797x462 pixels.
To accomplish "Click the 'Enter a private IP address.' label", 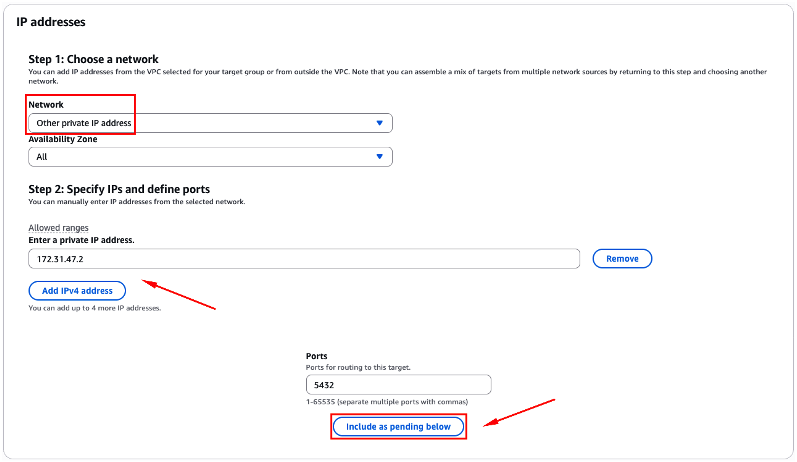I will (81, 240).
